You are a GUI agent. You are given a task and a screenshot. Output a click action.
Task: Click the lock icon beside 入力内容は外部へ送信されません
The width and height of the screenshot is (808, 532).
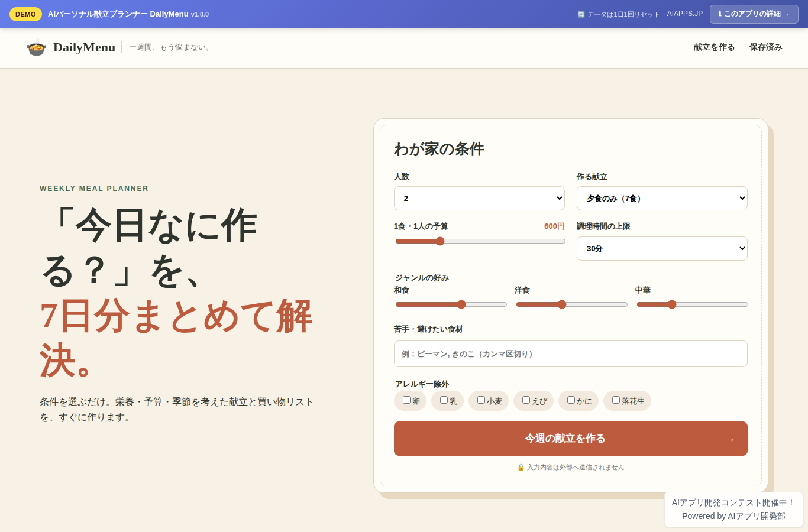[521, 467]
